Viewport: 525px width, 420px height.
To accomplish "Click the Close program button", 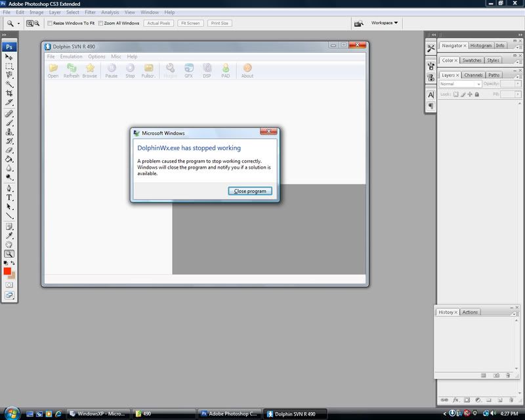I will (250, 191).
